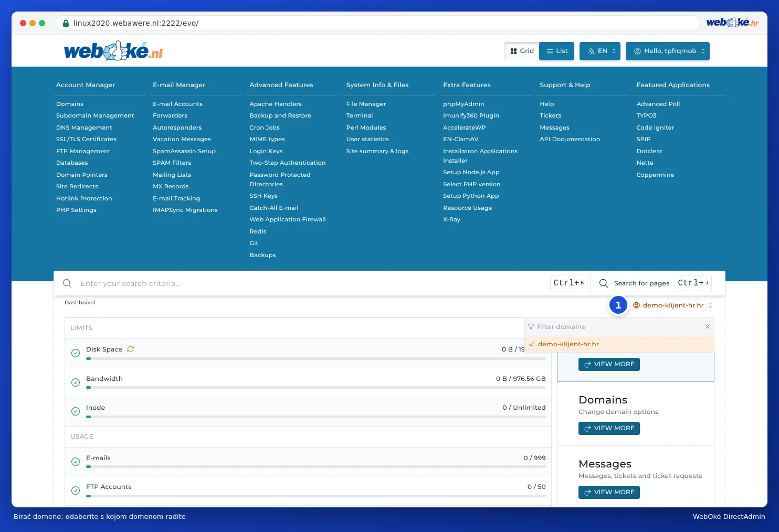Viewport: 779px width, 532px height.
Task: Click the magnifier icon in search criteria bar
Action: [67, 283]
